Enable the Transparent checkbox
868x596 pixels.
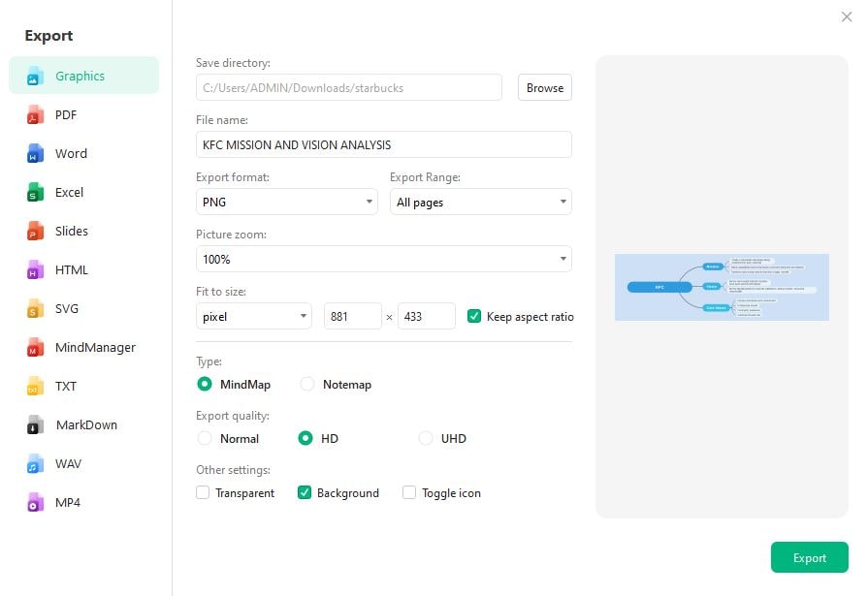click(203, 492)
